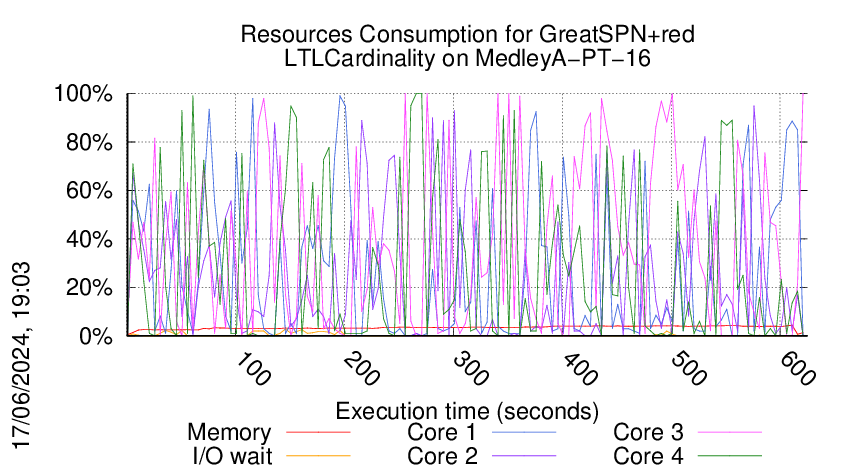850x475 pixels.
Task: Click the 'Core 4' legend label
Action: [x=648, y=456]
